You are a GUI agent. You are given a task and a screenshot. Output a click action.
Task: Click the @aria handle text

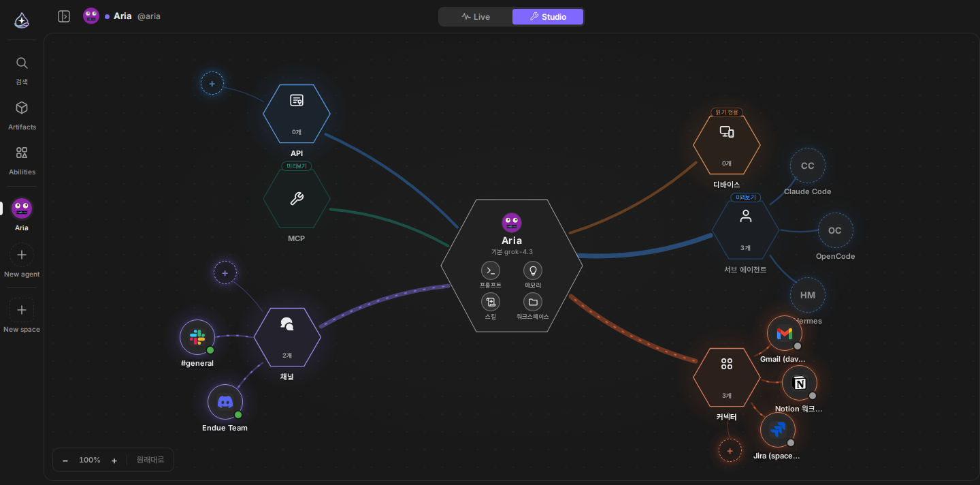tap(149, 16)
